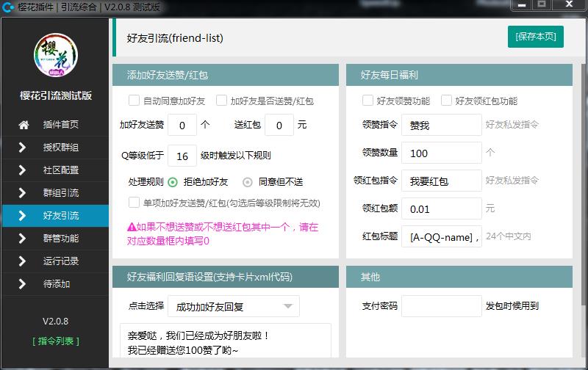
Task: Click the 发包时候用到 hint text
Action: click(x=512, y=306)
